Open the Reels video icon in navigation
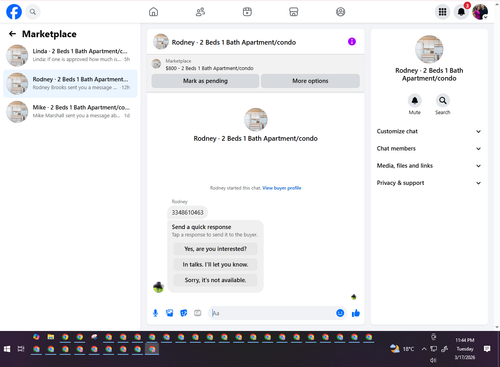The height and width of the screenshot is (367, 500). pyautogui.click(x=247, y=12)
